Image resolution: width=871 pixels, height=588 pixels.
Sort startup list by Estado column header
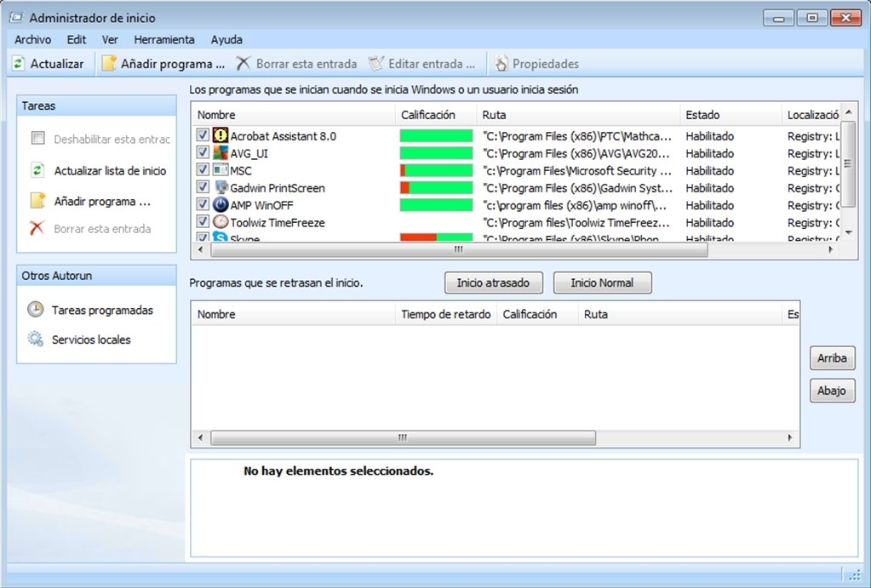pos(730,115)
